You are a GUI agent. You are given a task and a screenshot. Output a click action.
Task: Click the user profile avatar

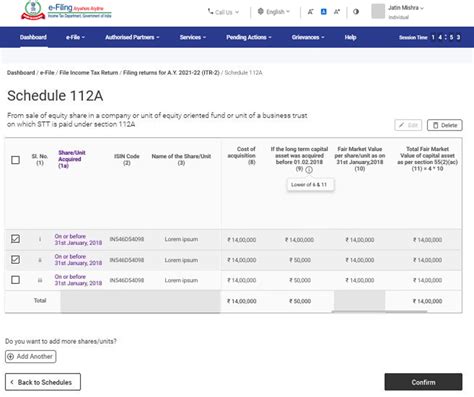(x=378, y=11)
